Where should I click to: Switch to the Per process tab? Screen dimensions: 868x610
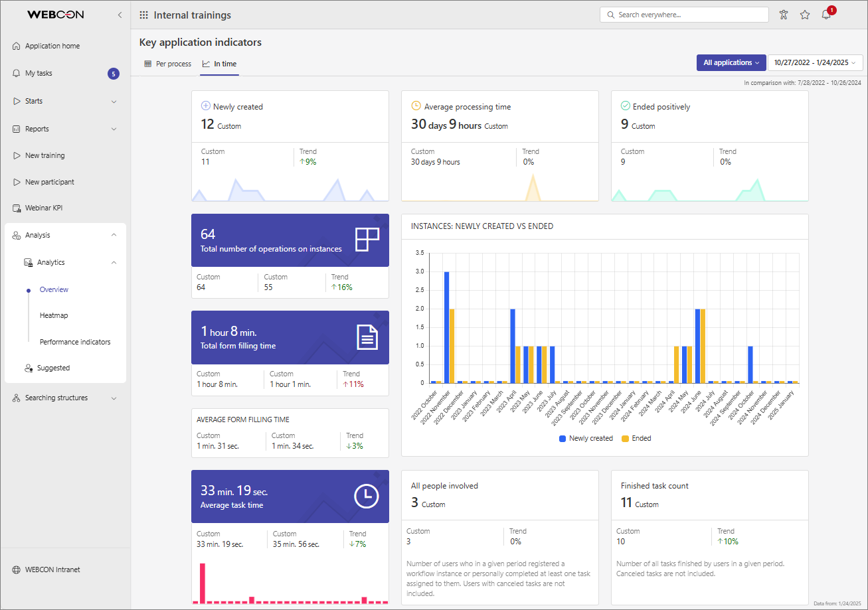pos(167,64)
